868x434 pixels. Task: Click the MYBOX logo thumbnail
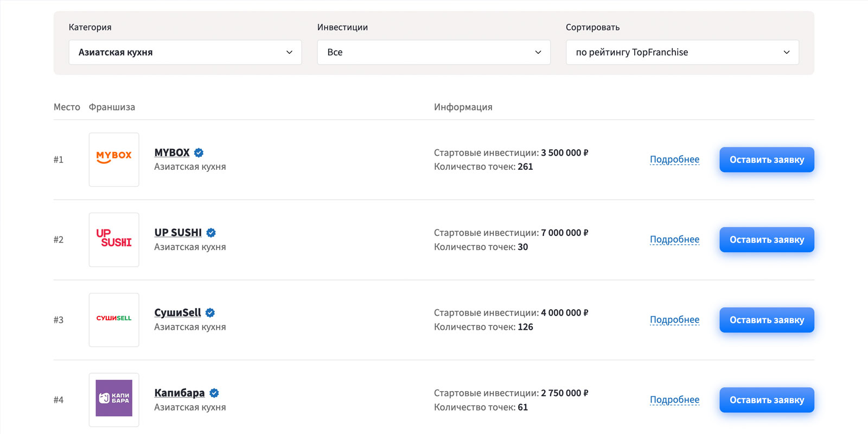114,159
